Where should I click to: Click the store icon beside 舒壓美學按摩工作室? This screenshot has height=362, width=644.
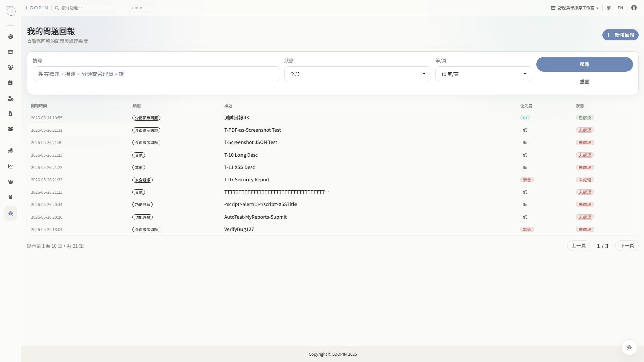(553, 8)
